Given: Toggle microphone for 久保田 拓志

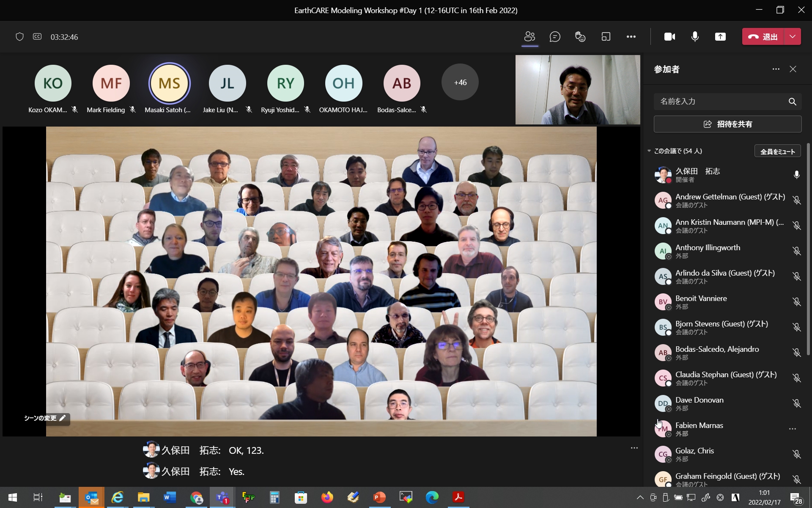Looking at the screenshot, I should tap(797, 175).
